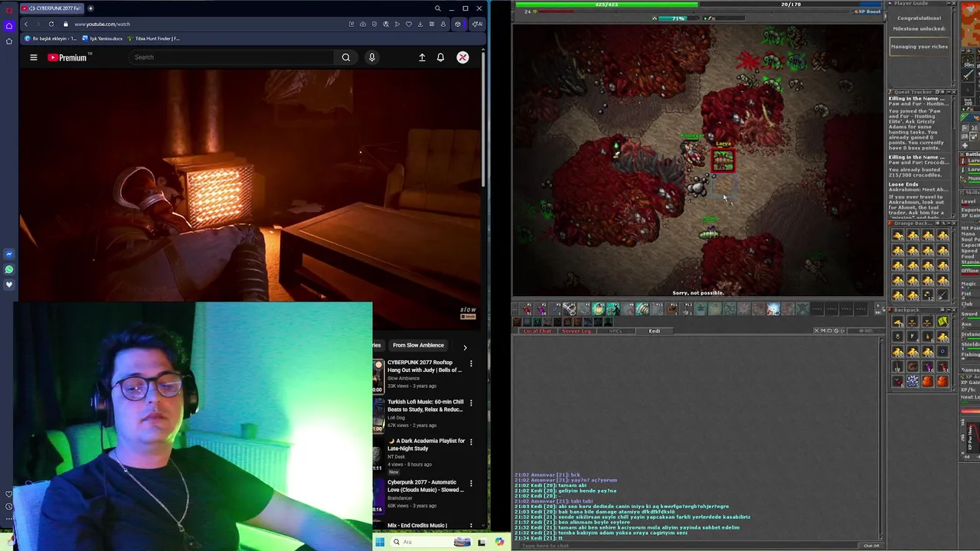Click the first item slot in Backpack panel

[898, 322]
